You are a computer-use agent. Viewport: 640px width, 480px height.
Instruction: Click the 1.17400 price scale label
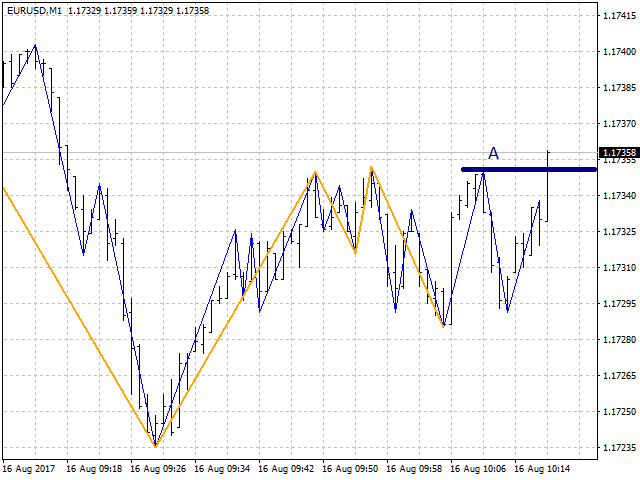click(x=619, y=52)
